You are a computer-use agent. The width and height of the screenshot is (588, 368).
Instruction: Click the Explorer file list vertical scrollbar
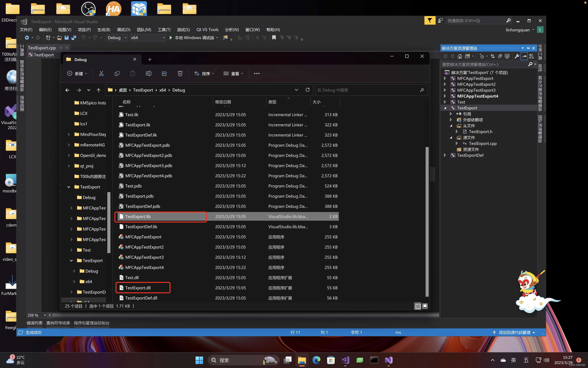427,221
